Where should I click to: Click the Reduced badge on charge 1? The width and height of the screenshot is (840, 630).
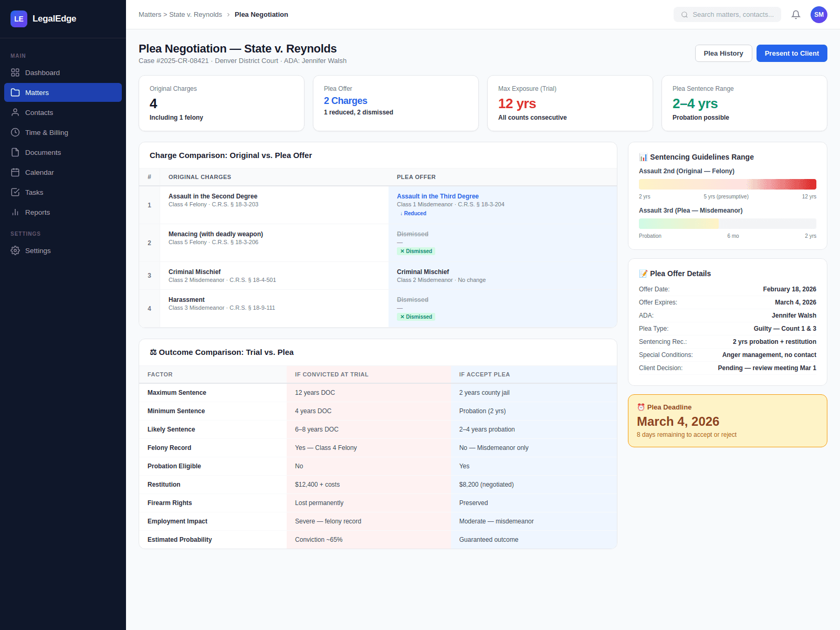pos(413,214)
